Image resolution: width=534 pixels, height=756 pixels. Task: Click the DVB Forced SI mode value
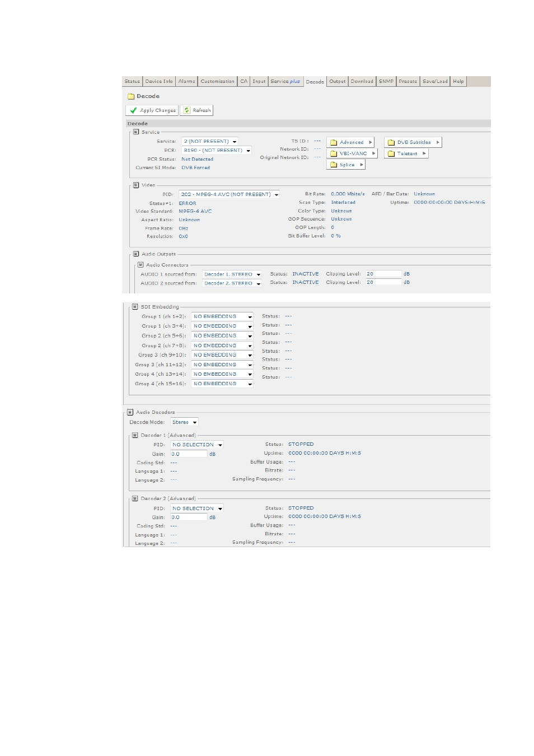click(x=195, y=167)
